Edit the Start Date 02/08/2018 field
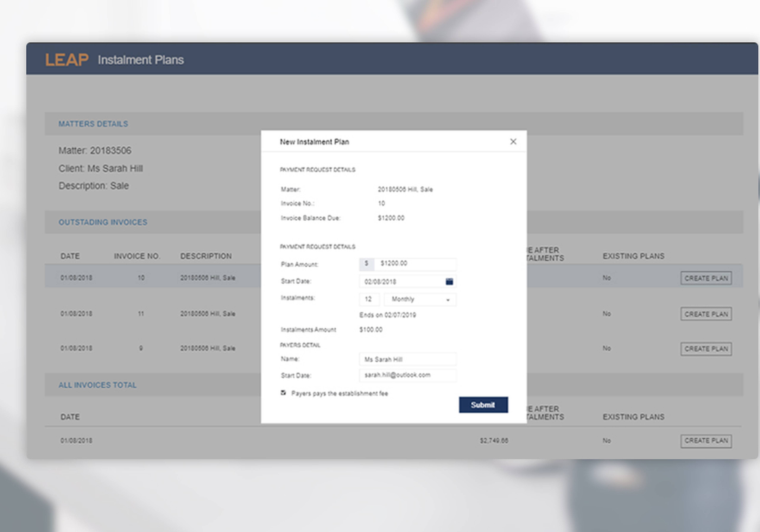 [x=407, y=281]
